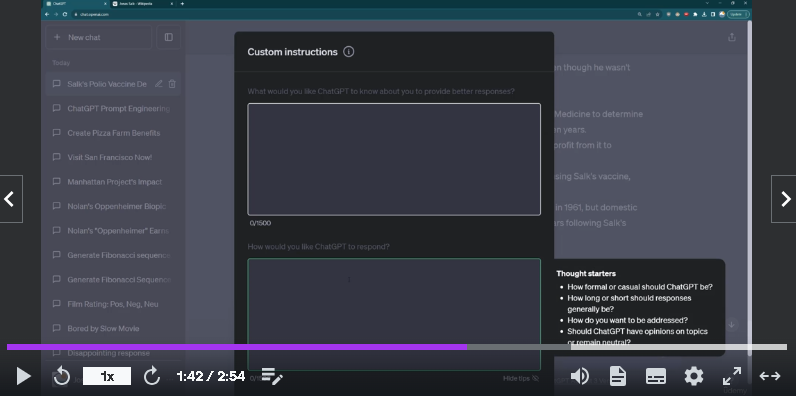Open the notes editor icon
This screenshot has width=796, height=396.
click(x=272, y=376)
